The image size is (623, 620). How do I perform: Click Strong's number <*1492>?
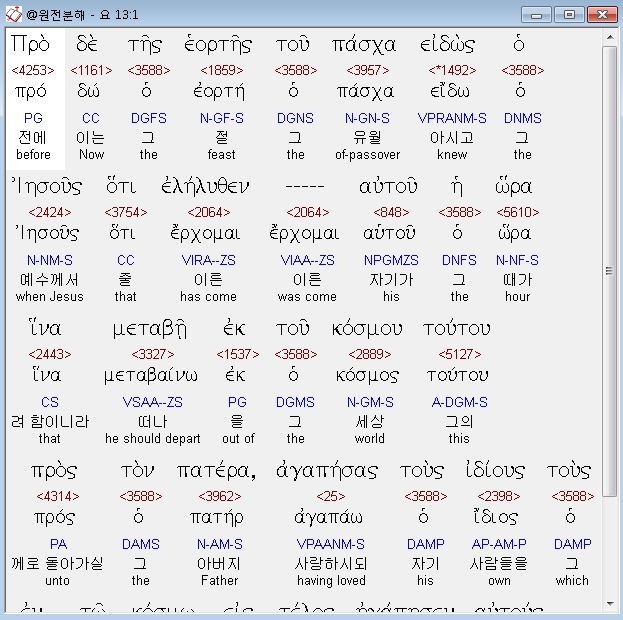pos(452,70)
